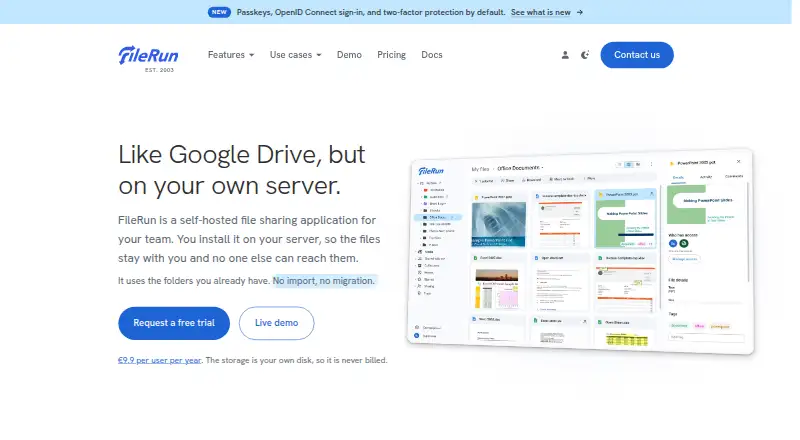Open the Demo nav item
The image size is (800, 440).
[349, 55]
